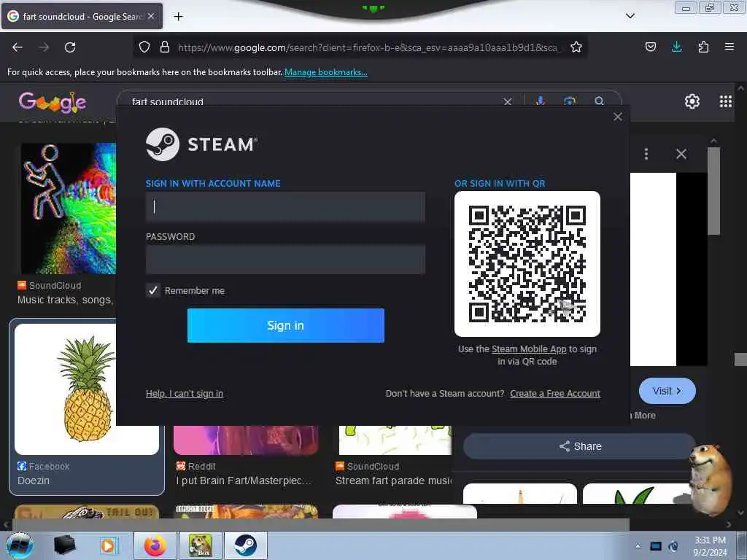Open the Create a Free Account link

click(x=555, y=393)
